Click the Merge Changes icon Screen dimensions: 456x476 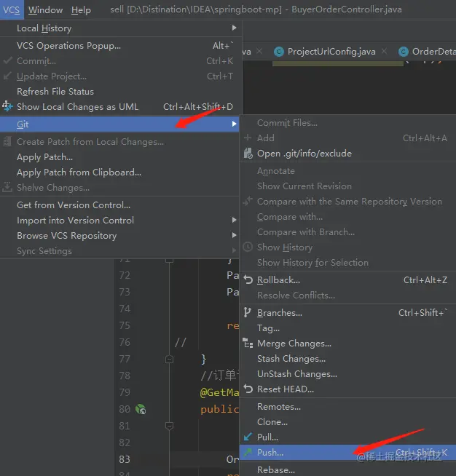tap(248, 343)
